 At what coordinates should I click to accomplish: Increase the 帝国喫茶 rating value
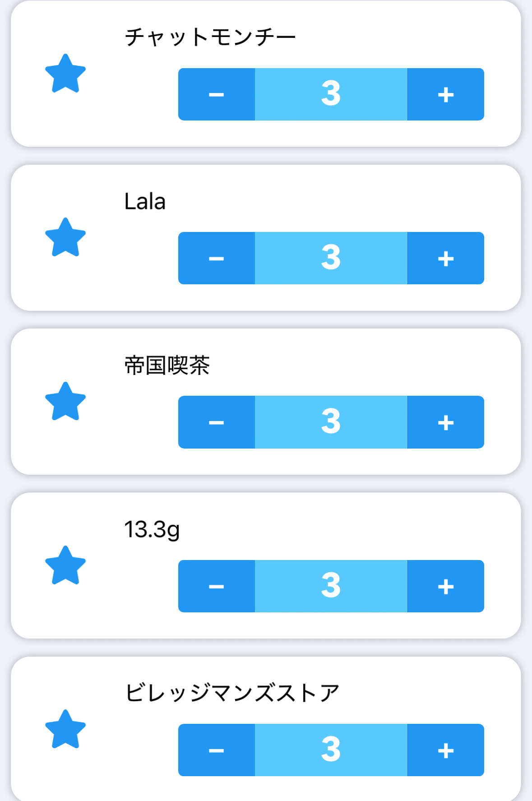pyautogui.click(x=445, y=422)
